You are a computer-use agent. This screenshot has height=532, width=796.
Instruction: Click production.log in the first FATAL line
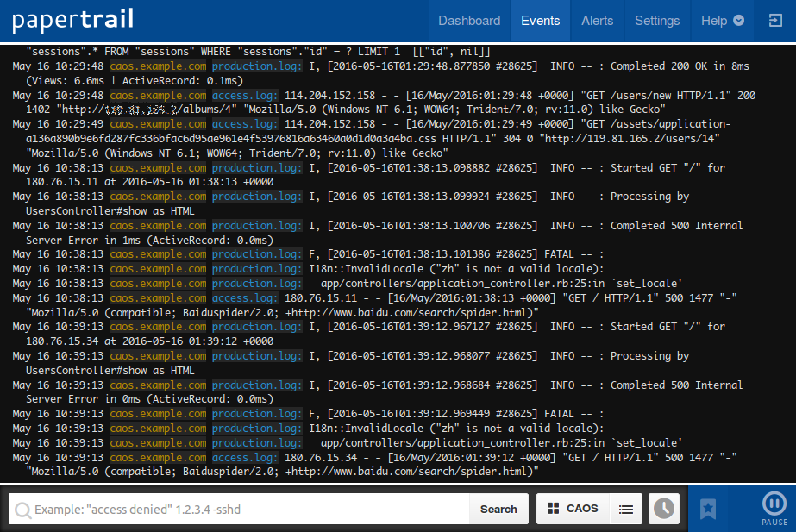(257, 254)
